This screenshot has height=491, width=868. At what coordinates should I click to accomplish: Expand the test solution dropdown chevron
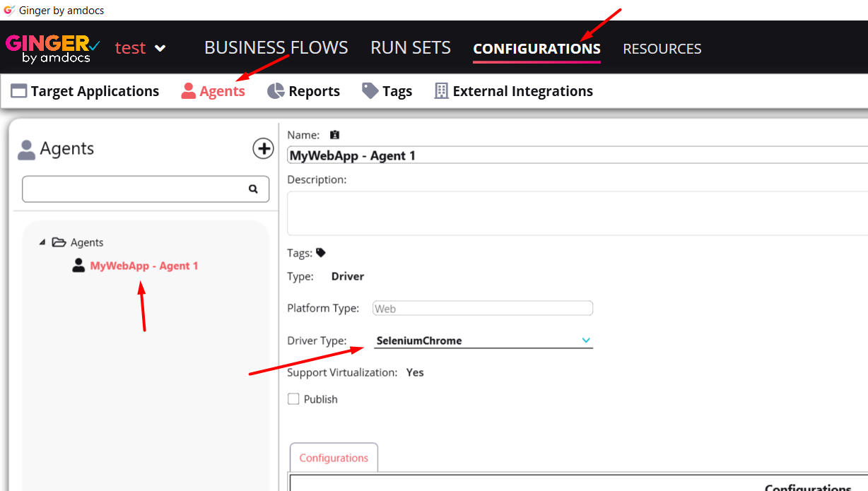pos(160,48)
